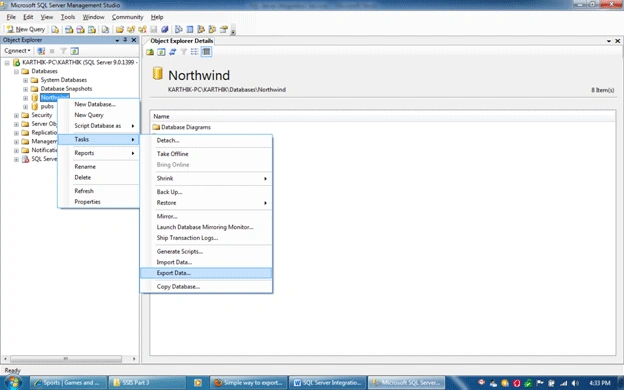Open the File menu
624x390 pixels.
click(11, 17)
